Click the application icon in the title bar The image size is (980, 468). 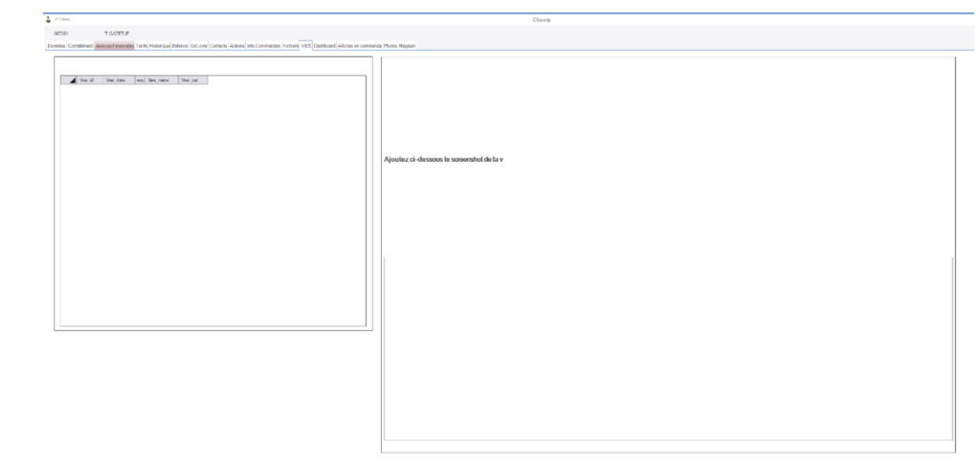coord(48,19)
